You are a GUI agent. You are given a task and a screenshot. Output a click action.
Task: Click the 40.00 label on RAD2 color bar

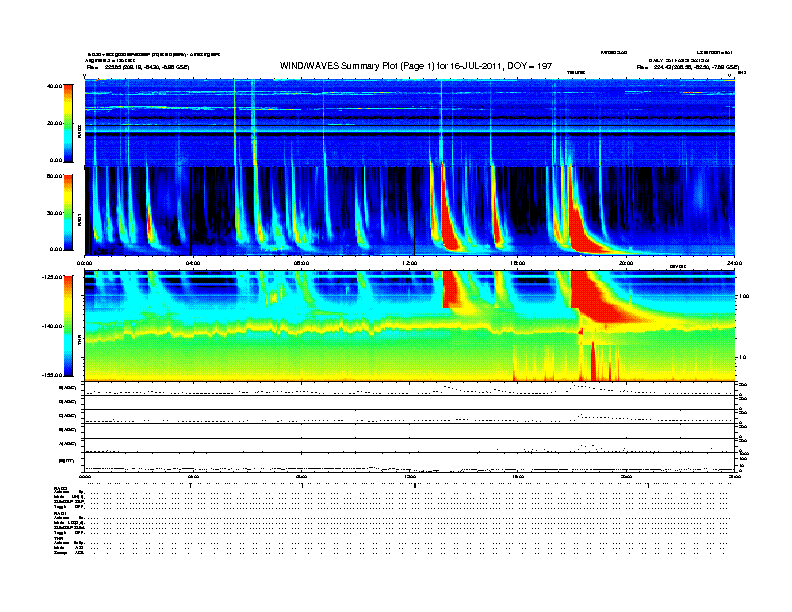click(x=54, y=86)
